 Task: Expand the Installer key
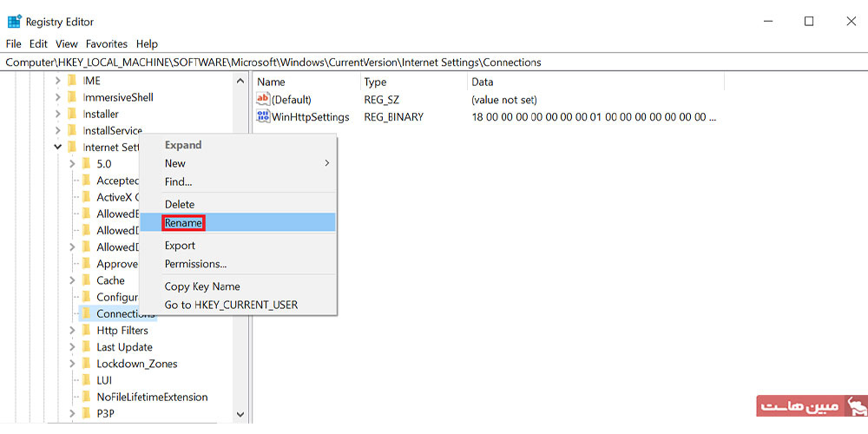click(x=57, y=114)
